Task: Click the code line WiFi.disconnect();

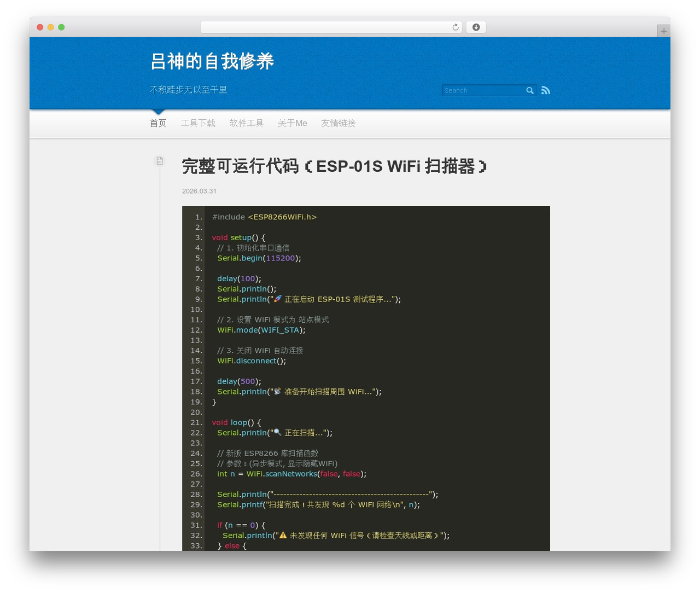Action: pos(252,361)
